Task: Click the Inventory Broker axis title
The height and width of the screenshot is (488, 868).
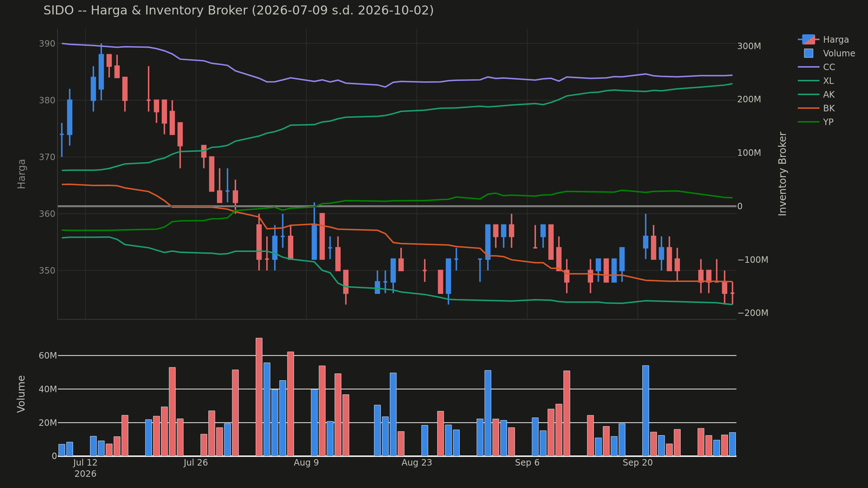Action: click(782, 174)
